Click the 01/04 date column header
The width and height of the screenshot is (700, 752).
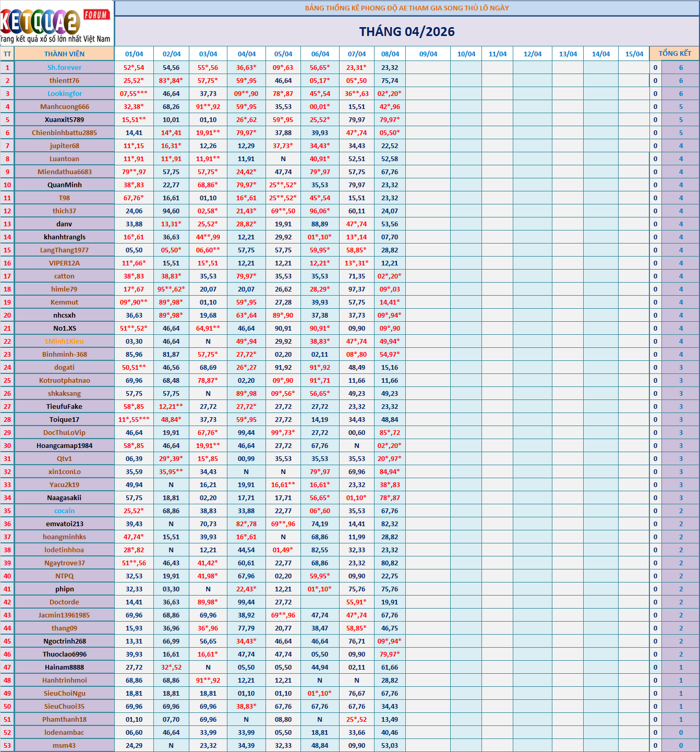click(x=134, y=54)
